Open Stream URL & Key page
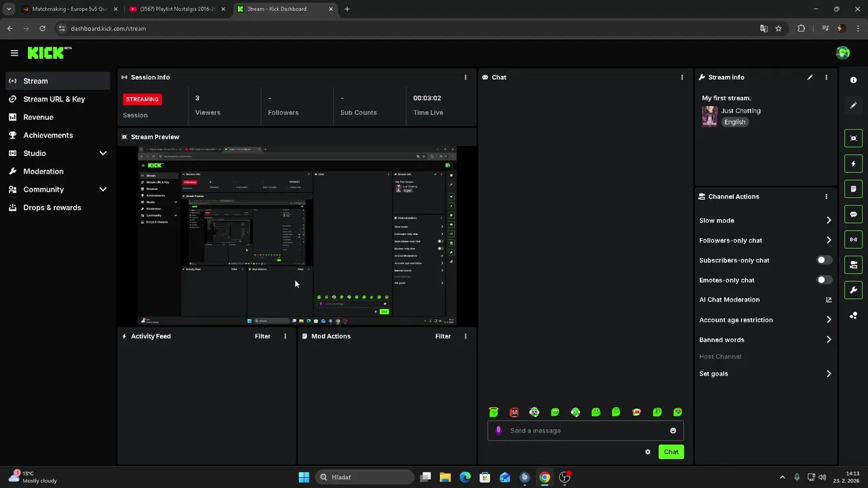Viewport: 868px width, 488px height. pos(58,99)
